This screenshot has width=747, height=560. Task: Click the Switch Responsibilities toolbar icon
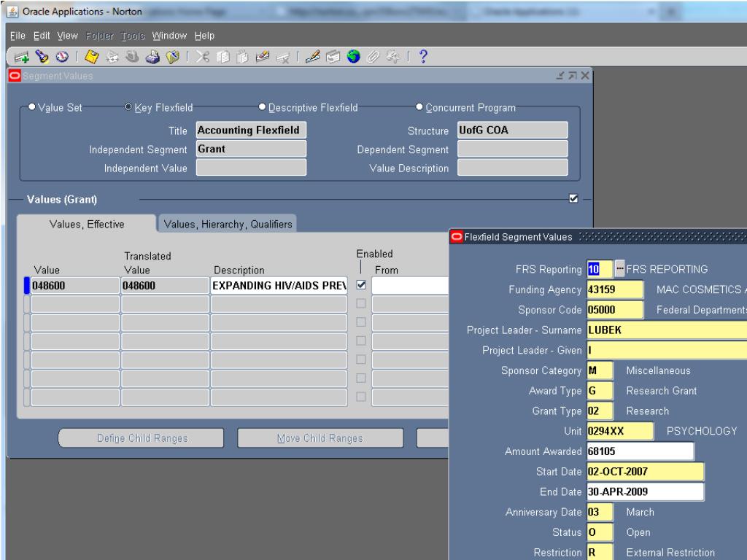coord(132,57)
